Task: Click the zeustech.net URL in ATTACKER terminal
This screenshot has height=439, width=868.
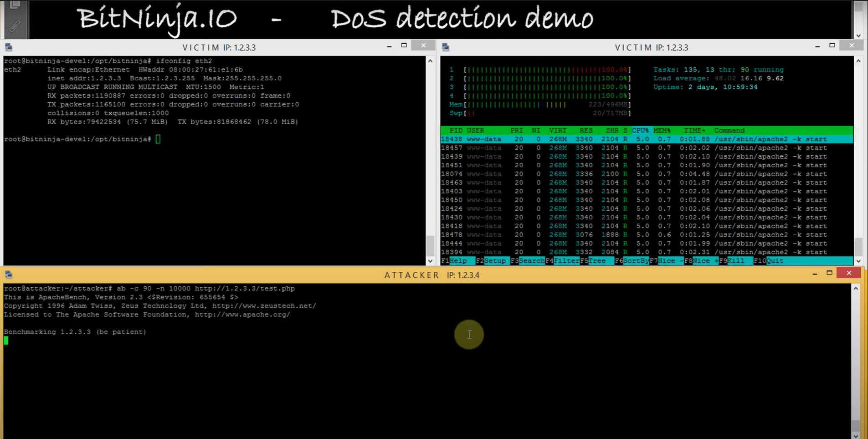Action: pyautogui.click(x=264, y=306)
